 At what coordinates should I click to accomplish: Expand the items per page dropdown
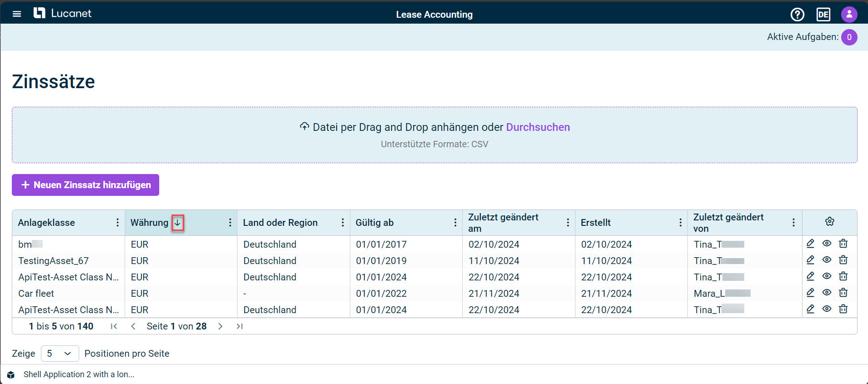click(x=60, y=354)
